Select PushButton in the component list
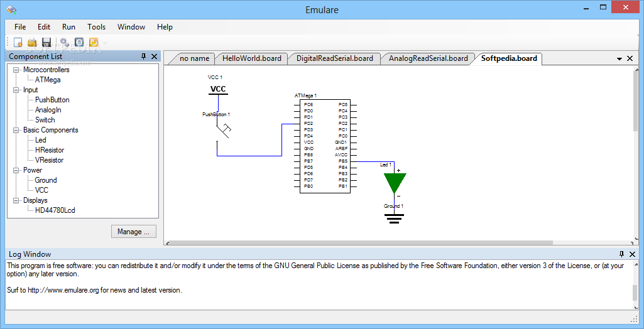The height and width of the screenshot is (329, 644). 52,100
